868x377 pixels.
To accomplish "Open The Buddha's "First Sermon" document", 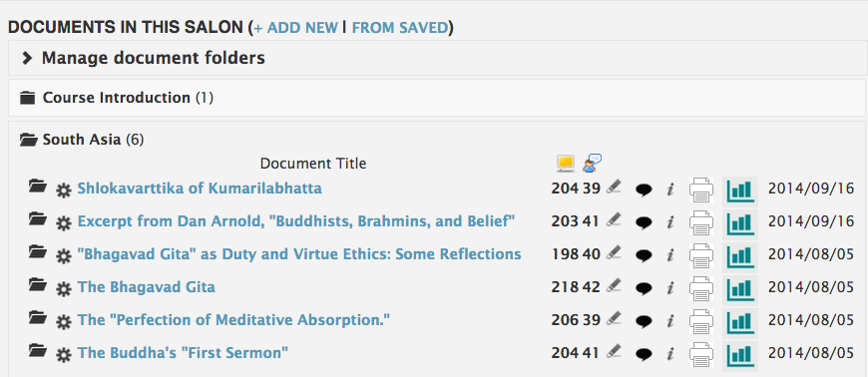I will coord(183,353).
